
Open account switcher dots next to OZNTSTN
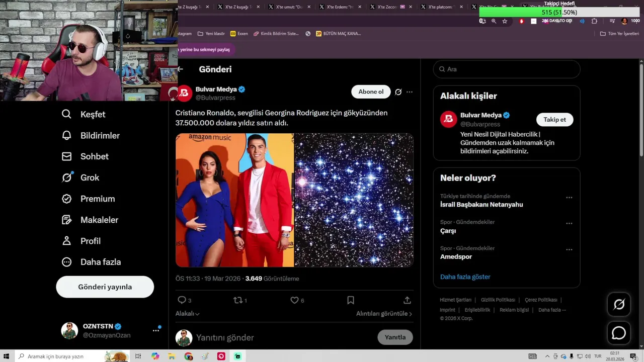coord(156,330)
